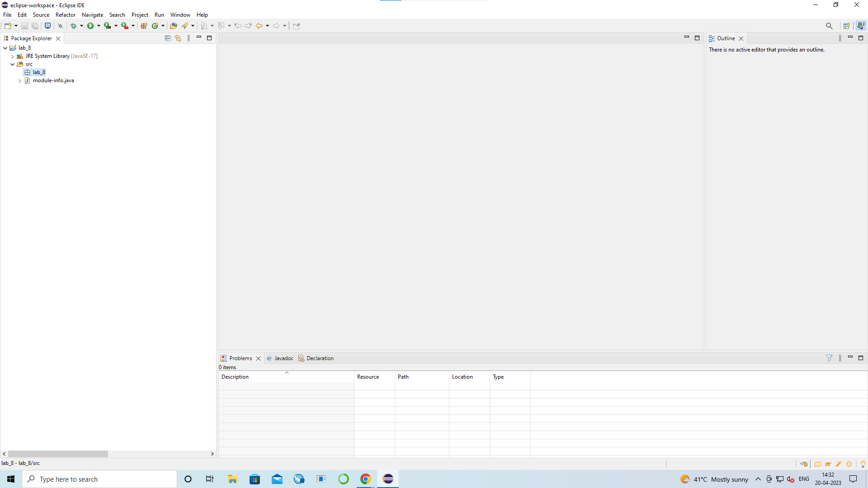Open Google Chrome from the taskbar
Screen dimensions: 868x488
point(365,479)
